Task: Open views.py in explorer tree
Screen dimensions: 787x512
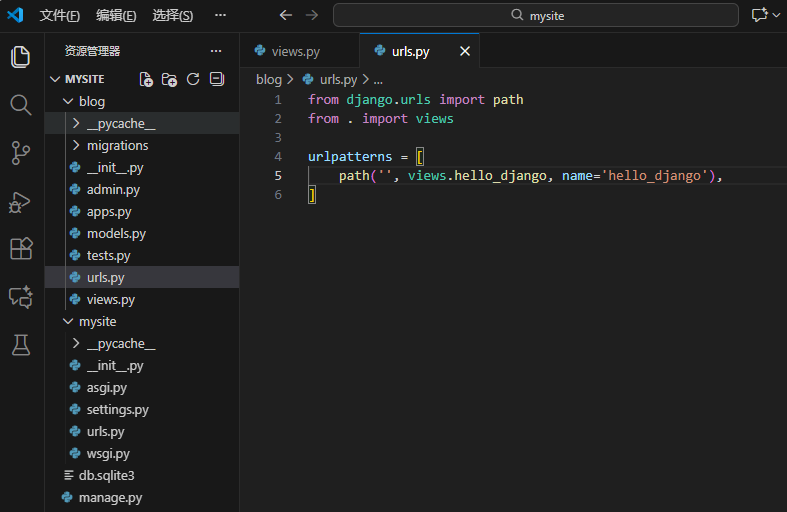Action: pos(142,300)
